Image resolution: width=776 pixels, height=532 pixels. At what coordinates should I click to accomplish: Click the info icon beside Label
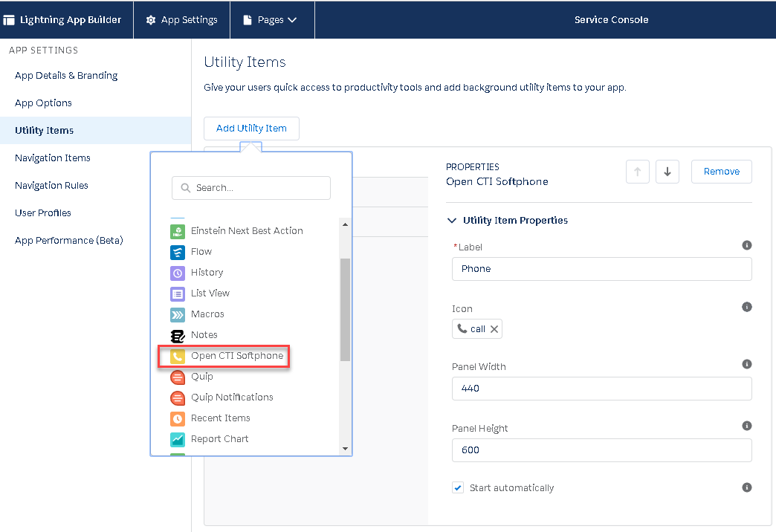pos(747,245)
